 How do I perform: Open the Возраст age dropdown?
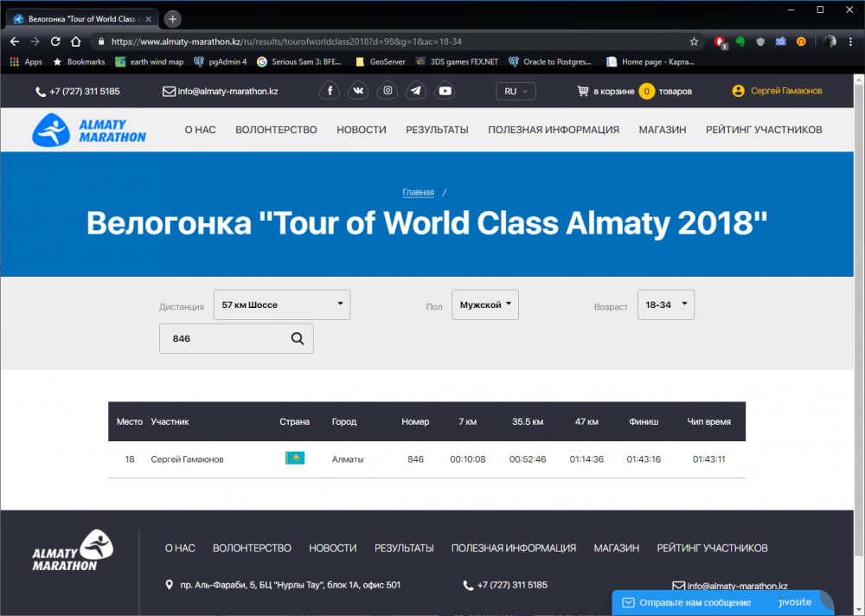tap(665, 305)
